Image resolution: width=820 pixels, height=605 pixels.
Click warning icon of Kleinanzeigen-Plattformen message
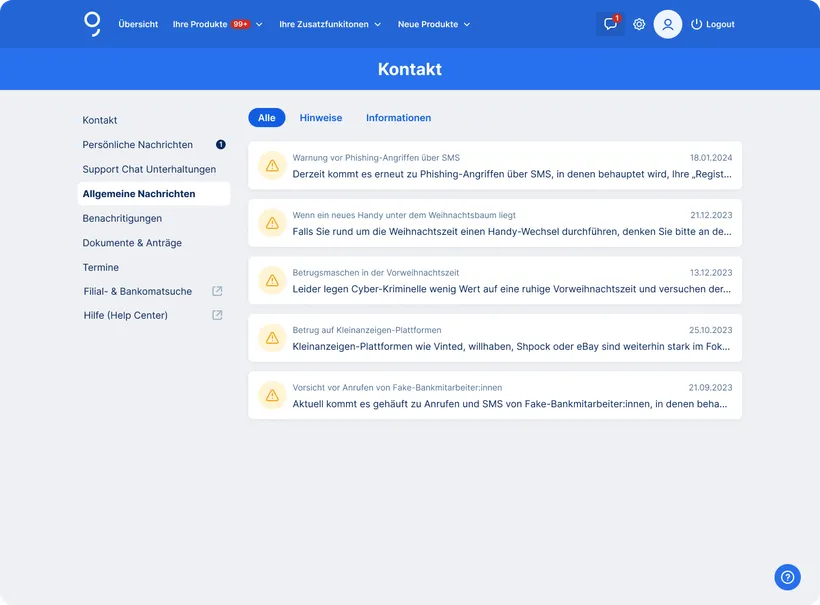pos(272,338)
